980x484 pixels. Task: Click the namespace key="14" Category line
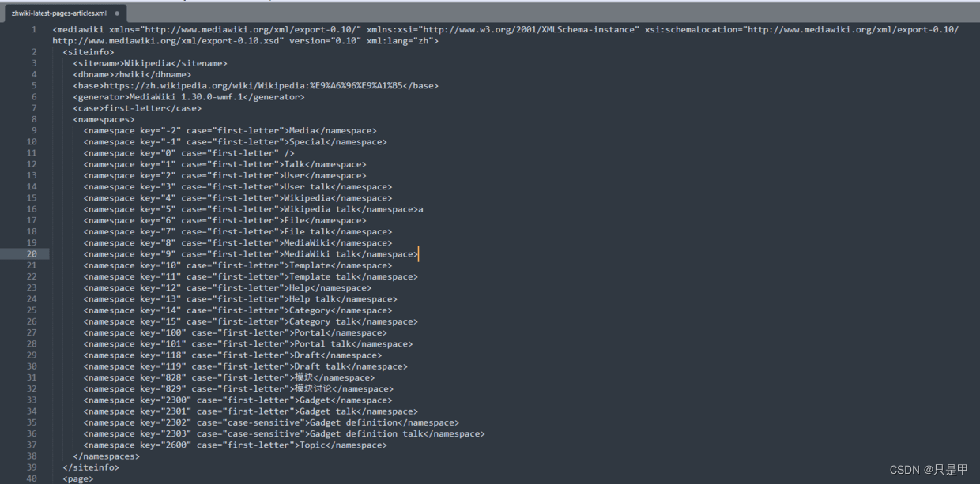click(x=237, y=310)
